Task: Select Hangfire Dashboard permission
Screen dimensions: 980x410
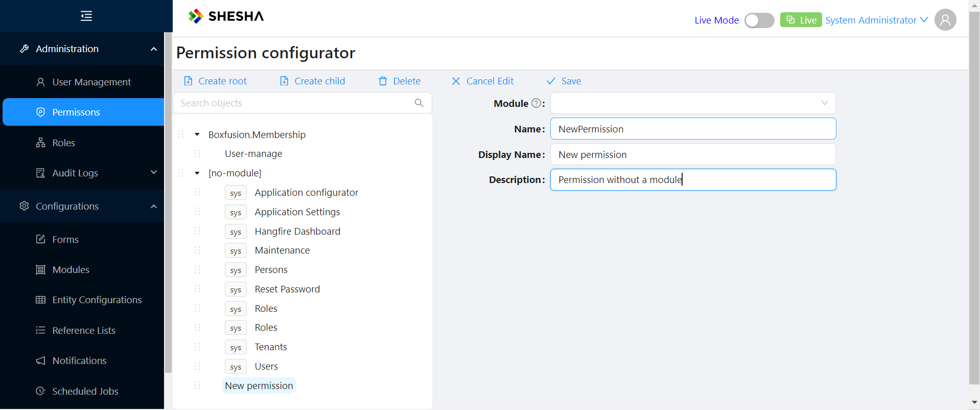Action: click(x=297, y=231)
